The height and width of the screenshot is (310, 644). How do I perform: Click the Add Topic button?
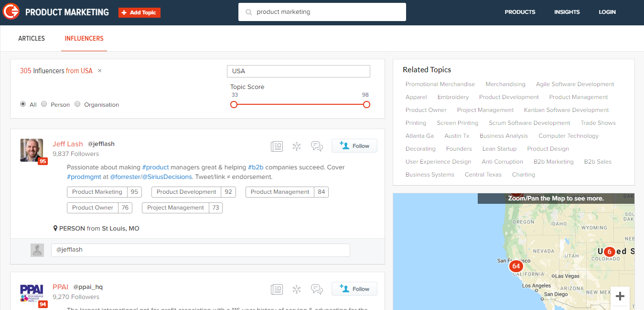tap(140, 12)
